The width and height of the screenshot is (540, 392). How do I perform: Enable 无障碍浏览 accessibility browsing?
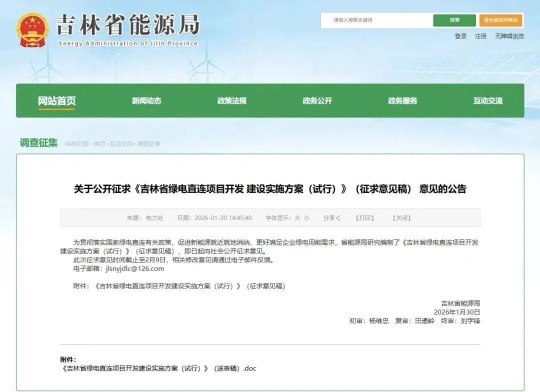509,36
